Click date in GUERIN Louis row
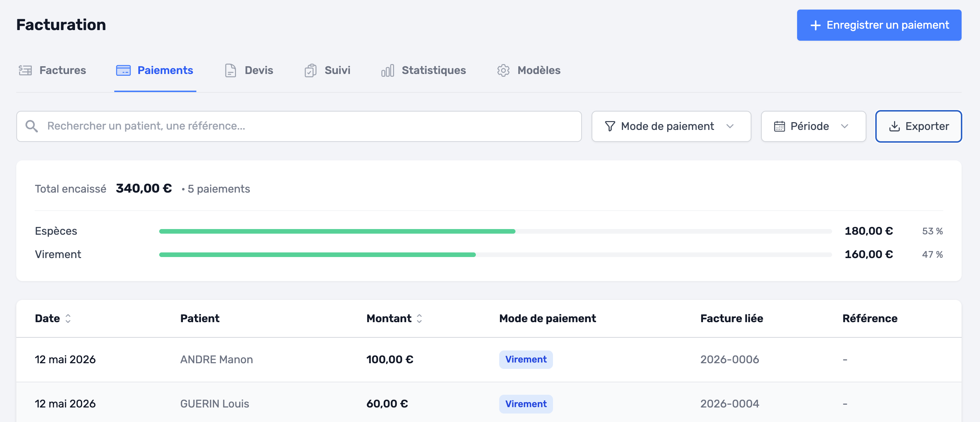Screen dimensions: 980x422 [65, 404]
